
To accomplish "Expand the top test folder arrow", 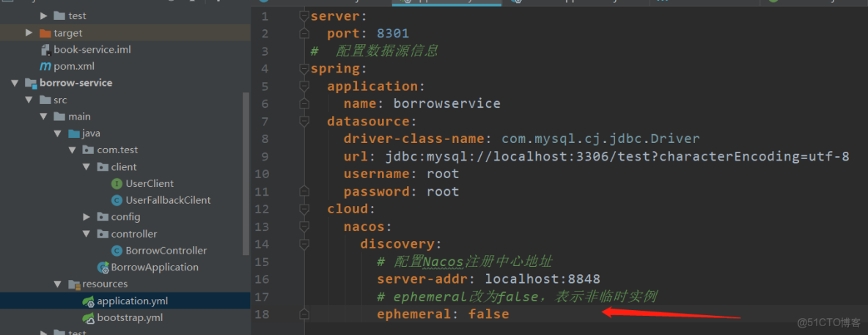I will pos(44,16).
